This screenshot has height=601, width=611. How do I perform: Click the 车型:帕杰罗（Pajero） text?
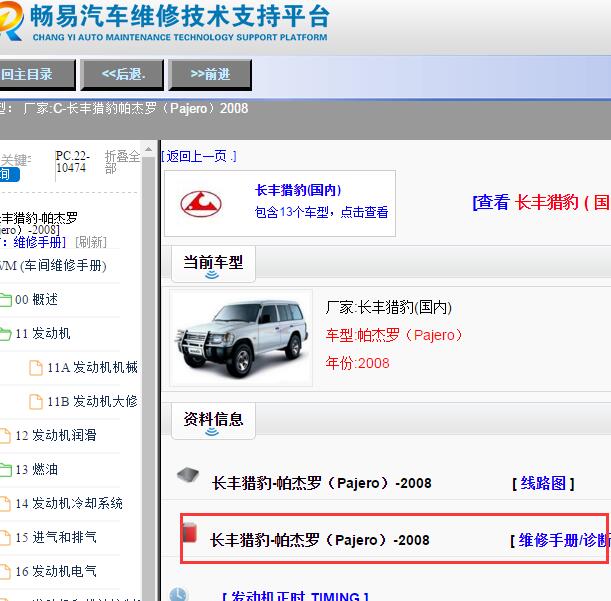tap(394, 335)
